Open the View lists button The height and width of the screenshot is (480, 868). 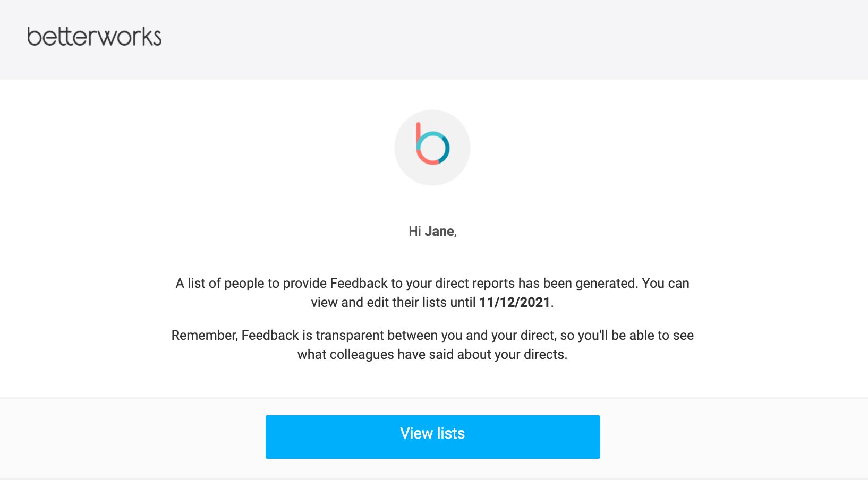pos(433,437)
